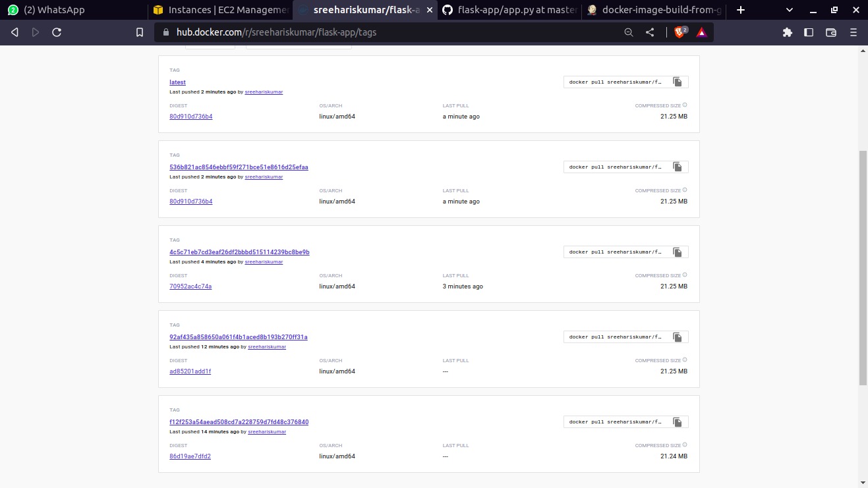Open the browser main menu
Viewport: 868px width, 488px height.
click(x=853, y=32)
